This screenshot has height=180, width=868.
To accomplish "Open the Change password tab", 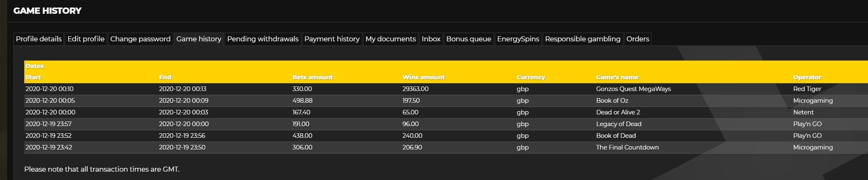I will [140, 39].
